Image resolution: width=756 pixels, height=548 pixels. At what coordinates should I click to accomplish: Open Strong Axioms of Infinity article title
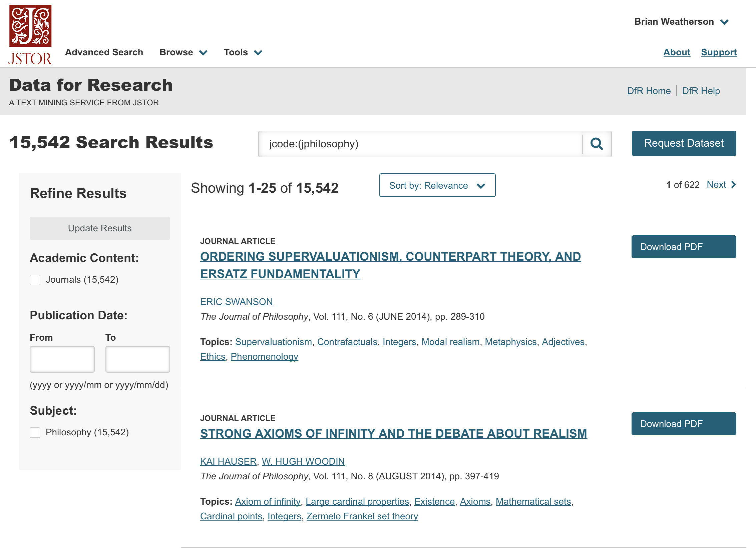pos(394,433)
